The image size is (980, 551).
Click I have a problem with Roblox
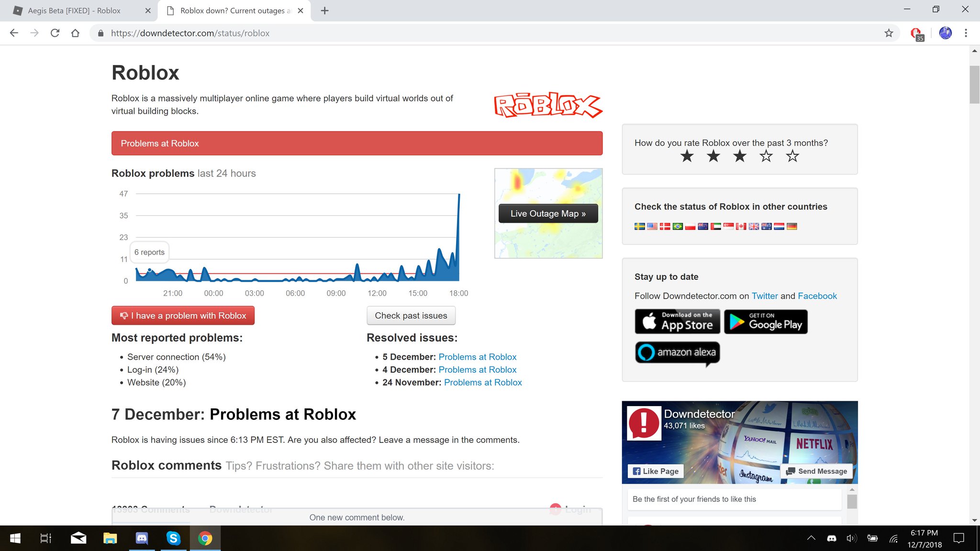183,316
